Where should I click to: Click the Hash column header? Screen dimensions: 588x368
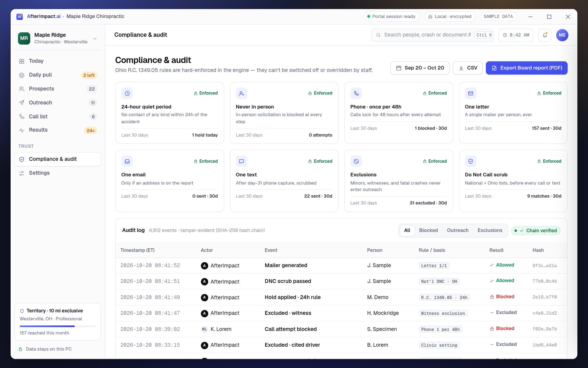point(538,250)
